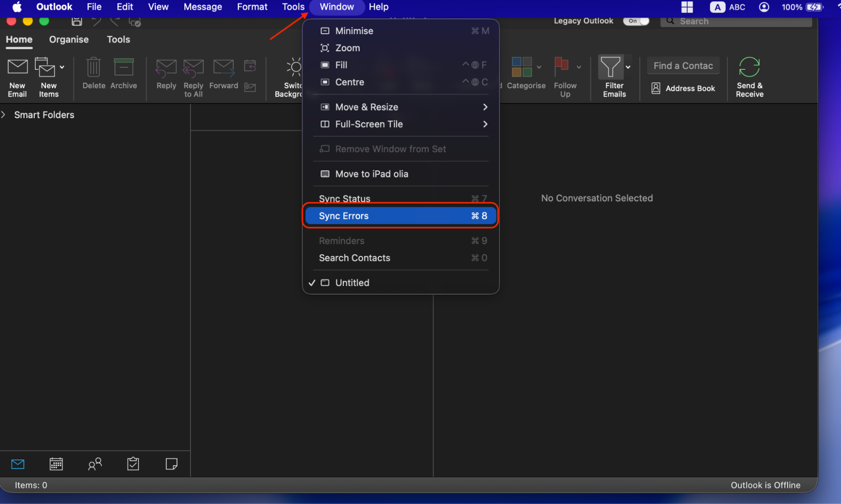Select Fill from Window menu
Viewport: 841px width, 504px height.
[401, 65]
